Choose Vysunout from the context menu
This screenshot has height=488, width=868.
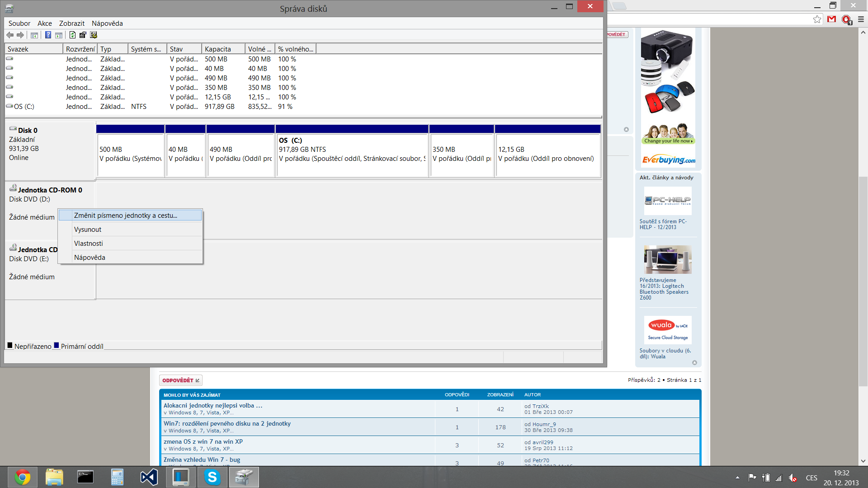click(x=88, y=230)
